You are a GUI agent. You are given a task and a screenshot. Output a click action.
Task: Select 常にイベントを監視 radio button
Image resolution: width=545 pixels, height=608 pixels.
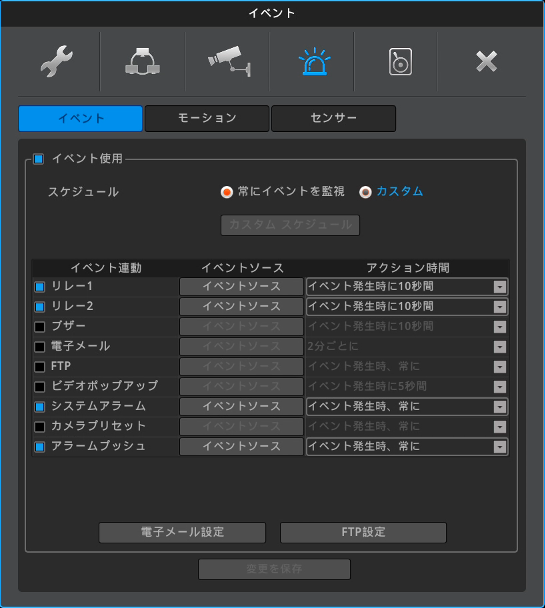[226, 192]
